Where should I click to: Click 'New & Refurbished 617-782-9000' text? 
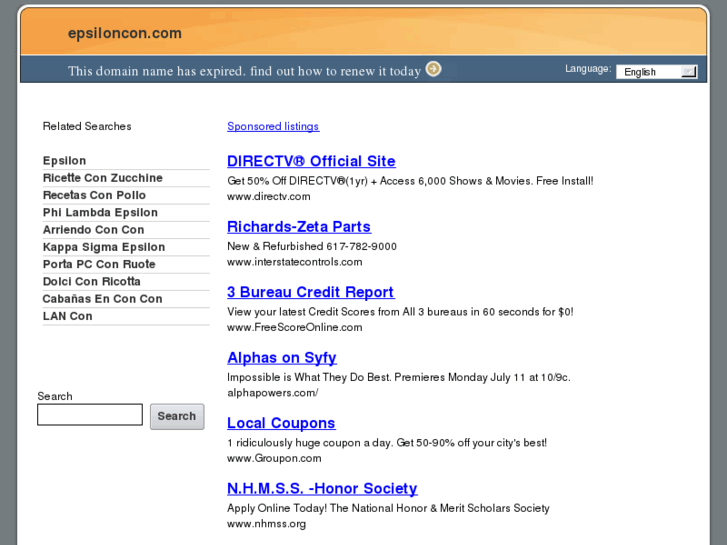click(312, 246)
